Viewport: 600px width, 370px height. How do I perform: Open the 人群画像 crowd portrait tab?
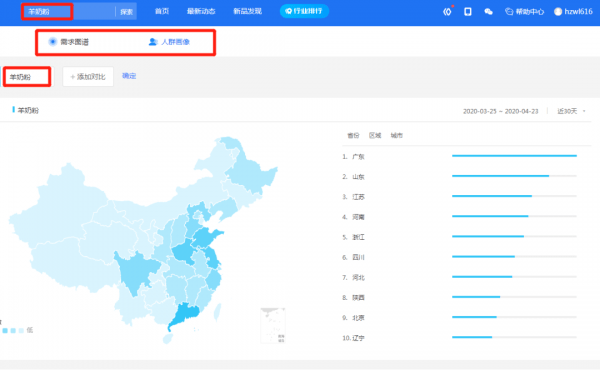(169, 42)
